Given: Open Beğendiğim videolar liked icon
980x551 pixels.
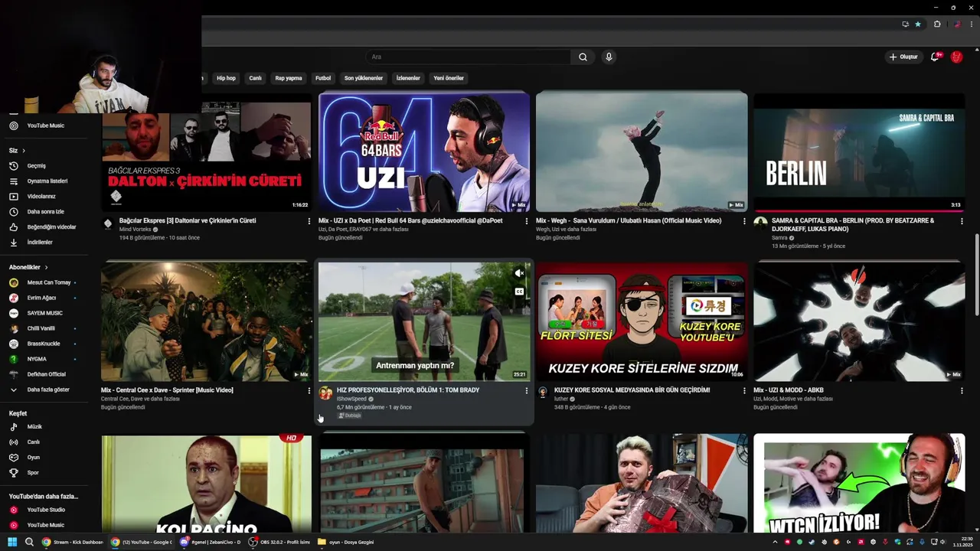Looking at the screenshot, I should (x=13, y=227).
